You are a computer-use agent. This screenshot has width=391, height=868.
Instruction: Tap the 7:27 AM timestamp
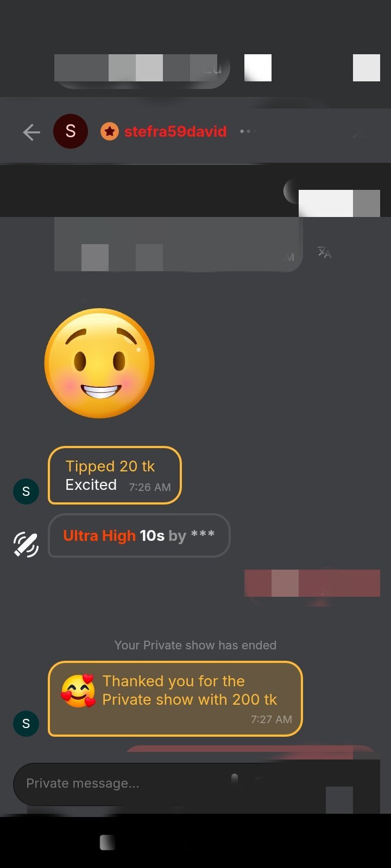pyautogui.click(x=272, y=719)
